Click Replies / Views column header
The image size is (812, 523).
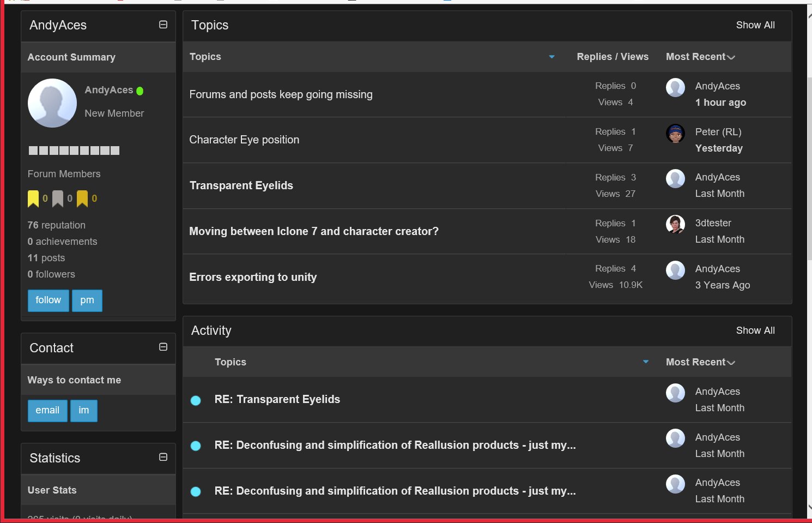(613, 57)
